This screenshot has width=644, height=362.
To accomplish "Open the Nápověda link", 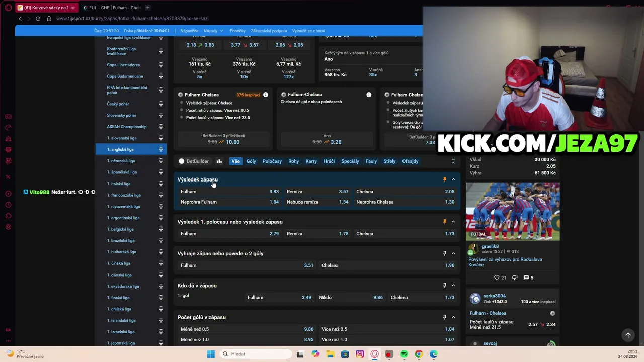I will click(189, 31).
